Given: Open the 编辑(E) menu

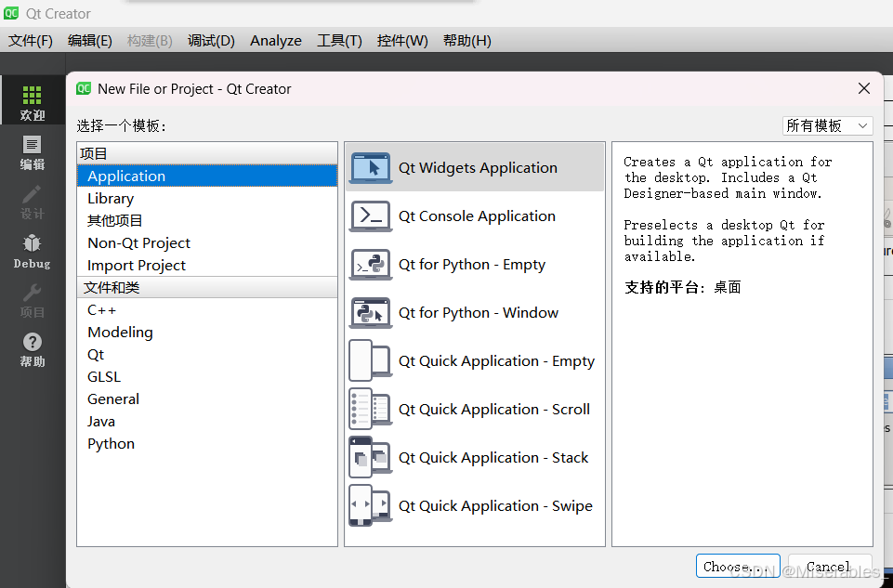Looking at the screenshot, I should (89, 41).
